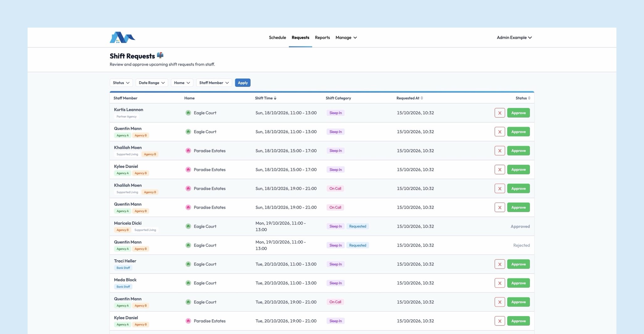Click the green Eagle Court home icon in Kurtis Leannon's row
The width and height of the screenshot is (644, 334).
click(188, 113)
